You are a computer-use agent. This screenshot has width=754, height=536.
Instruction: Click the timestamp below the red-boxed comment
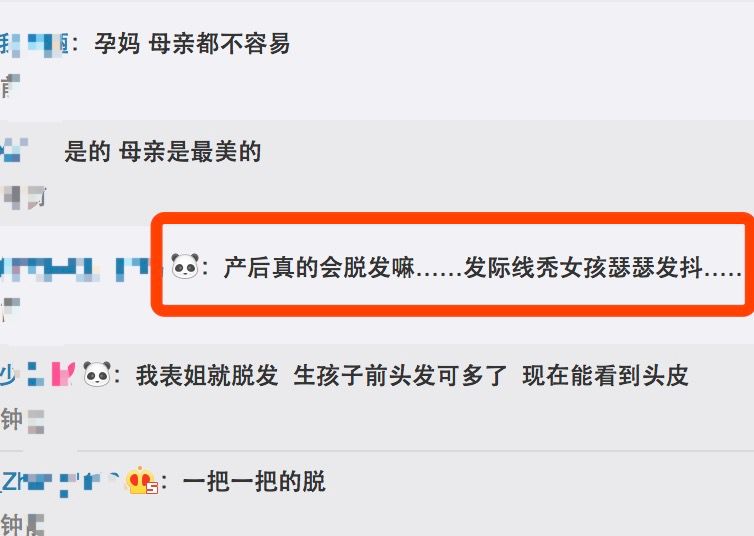[x=10, y=309]
